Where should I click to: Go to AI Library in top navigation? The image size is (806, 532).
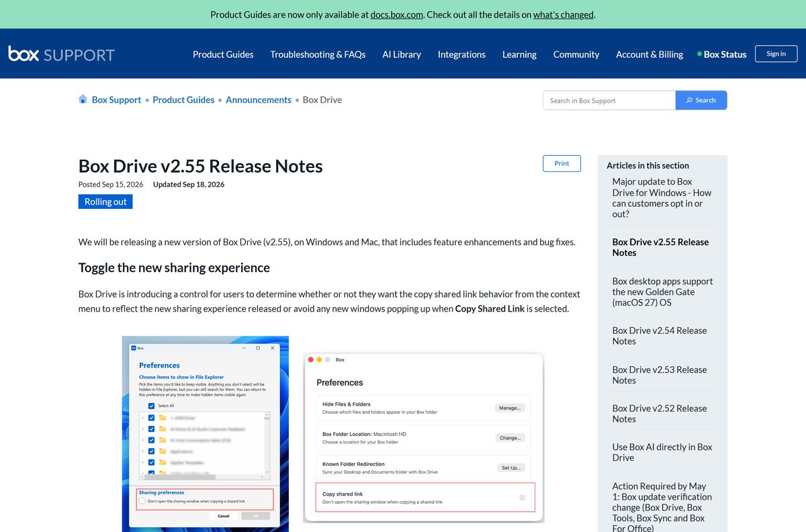(402, 54)
